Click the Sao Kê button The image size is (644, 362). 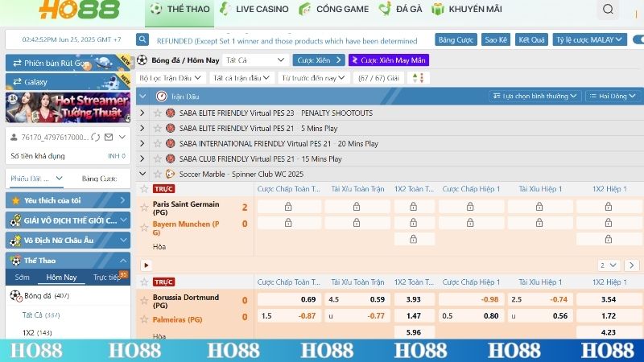496,39
